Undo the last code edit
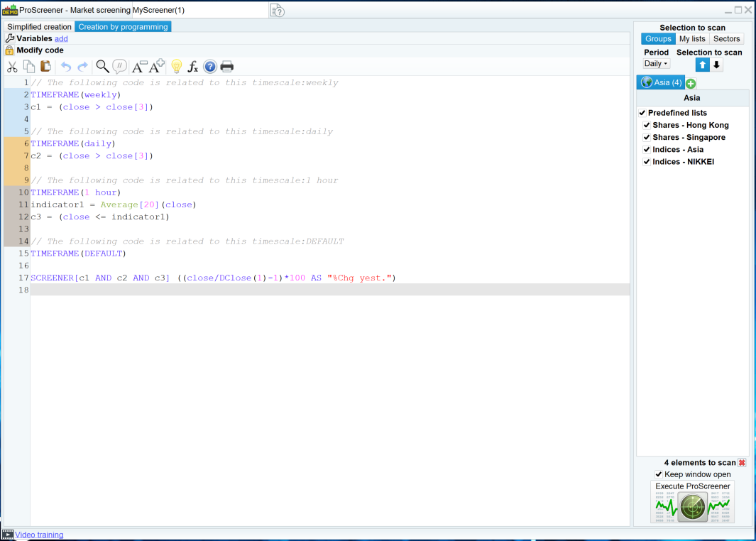This screenshot has width=756, height=541. click(x=66, y=67)
